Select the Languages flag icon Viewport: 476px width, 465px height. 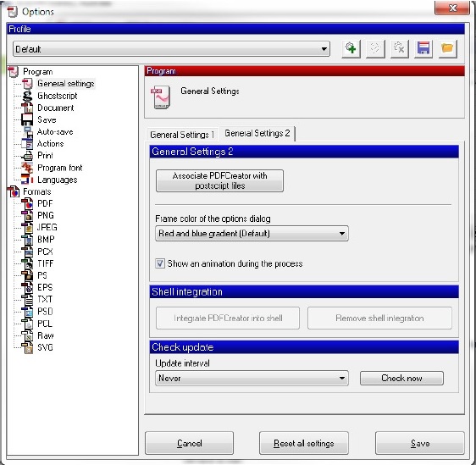click(x=27, y=180)
